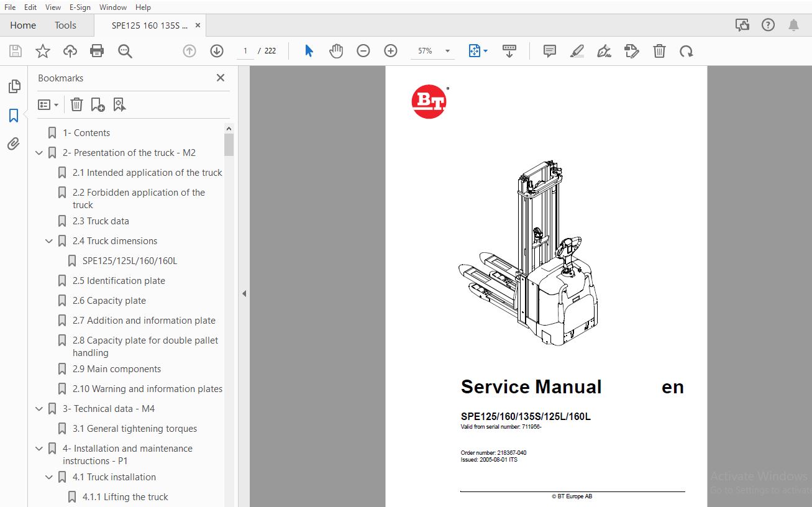Viewport: 812px width, 507px height.
Task: Open the notifications bell
Action: pos(793,25)
